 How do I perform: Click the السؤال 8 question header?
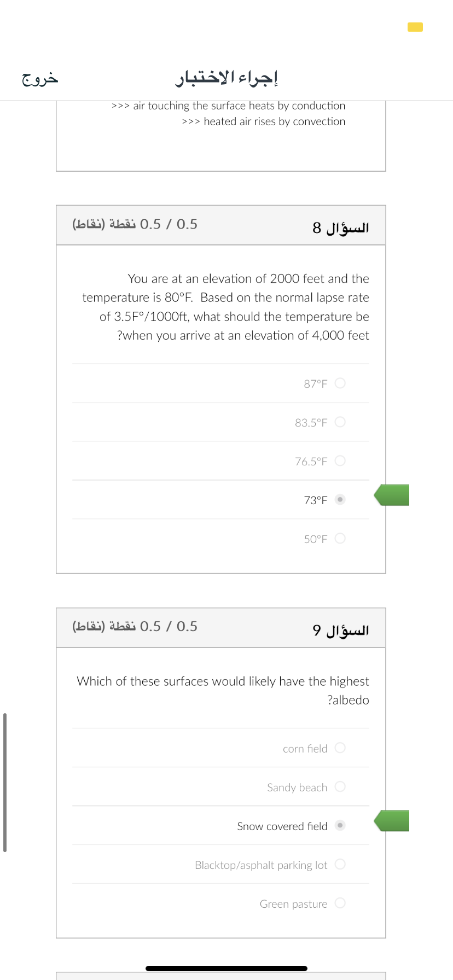(x=341, y=227)
